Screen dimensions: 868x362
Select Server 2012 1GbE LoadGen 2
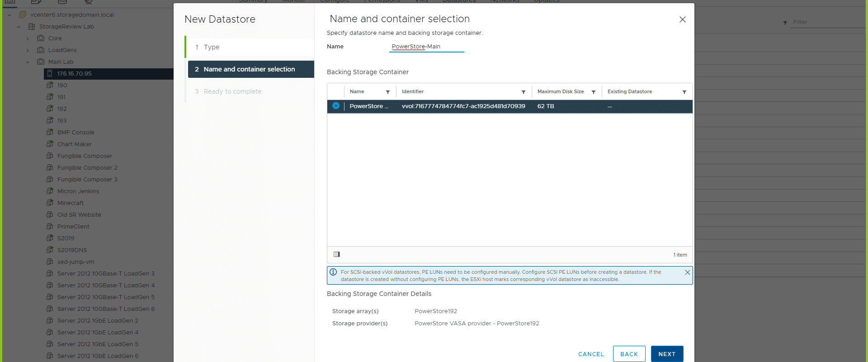point(98,321)
